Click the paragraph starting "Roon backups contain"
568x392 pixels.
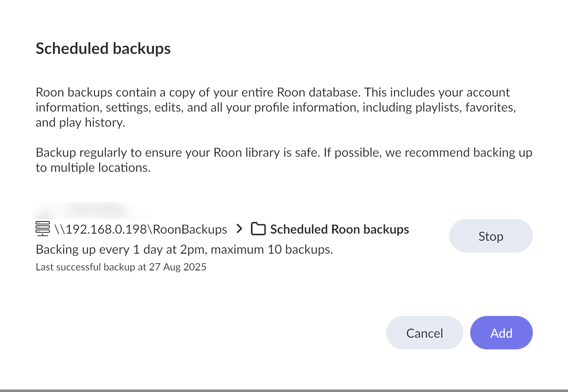[x=275, y=107]
